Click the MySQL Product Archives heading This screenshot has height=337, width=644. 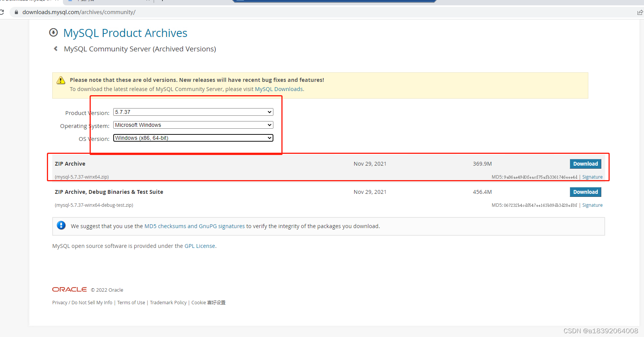[125, 33]
